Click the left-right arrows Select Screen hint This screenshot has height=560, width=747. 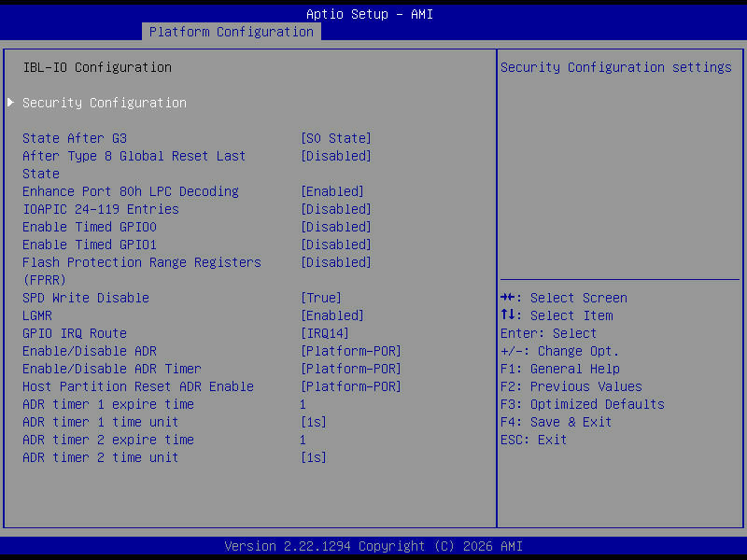point(564,298)
